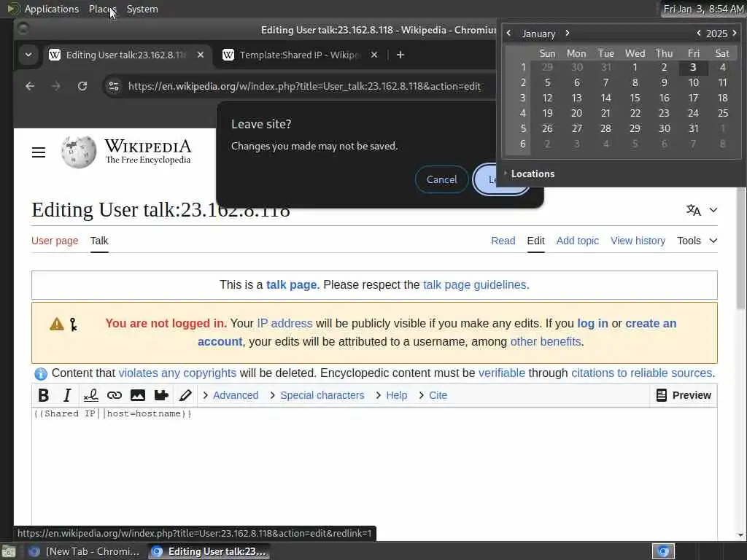Insert template puzzle-piece icon
Viewport: 747px width, 560px height.
pyautogui.click(x=161, y=395)
